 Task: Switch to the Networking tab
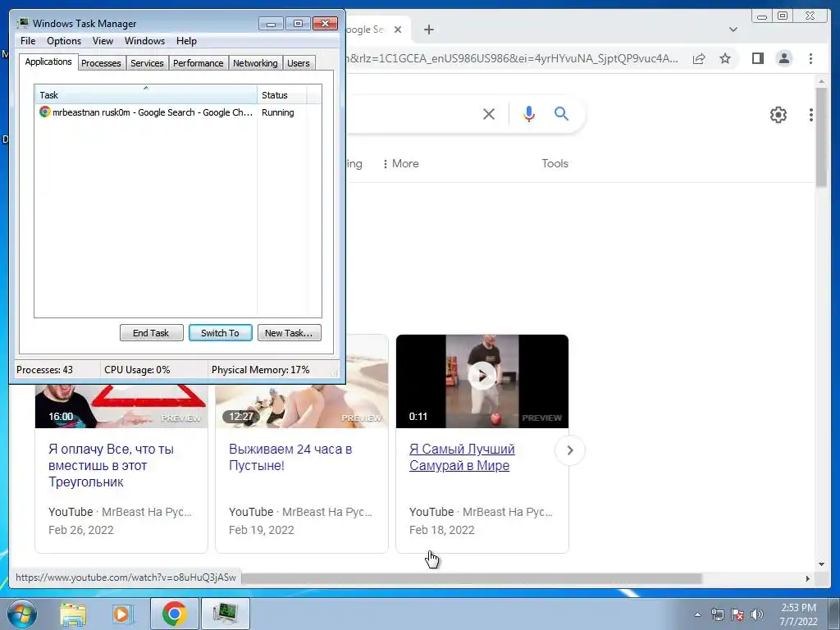[x=255, y=63]
